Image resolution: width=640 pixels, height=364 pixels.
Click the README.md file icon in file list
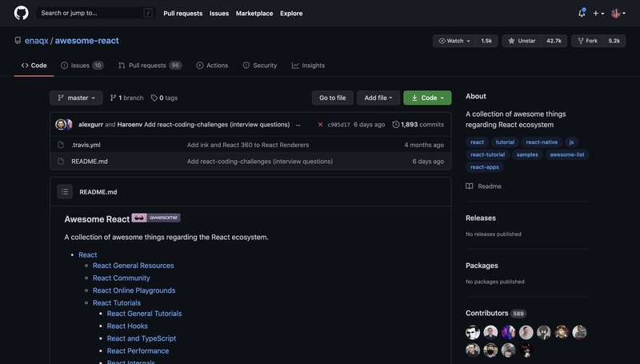pyautogui.click(x=61, y=161)
